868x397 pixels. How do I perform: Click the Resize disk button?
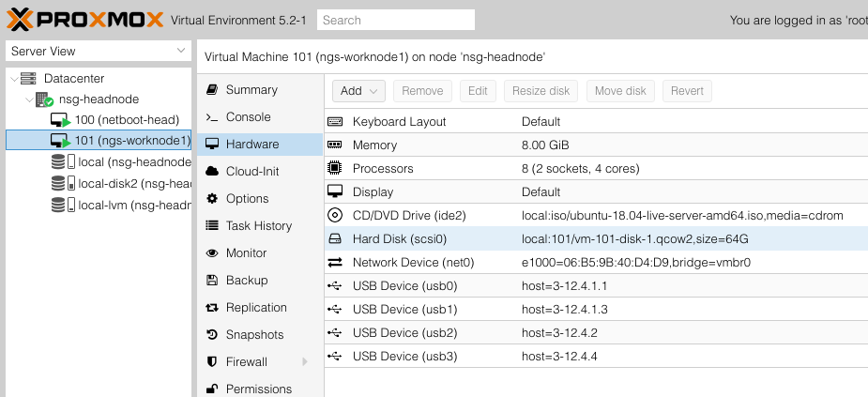541,91
